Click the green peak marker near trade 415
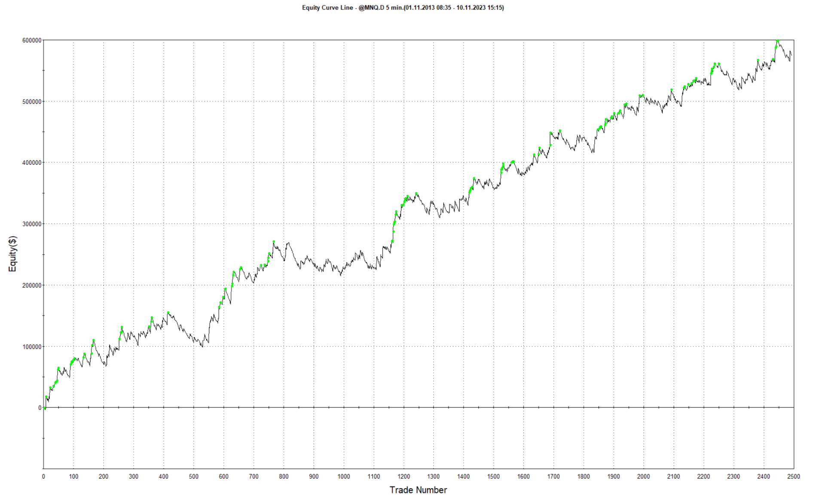The width and height of the screenshot is (825, 504). click(168, 313)
